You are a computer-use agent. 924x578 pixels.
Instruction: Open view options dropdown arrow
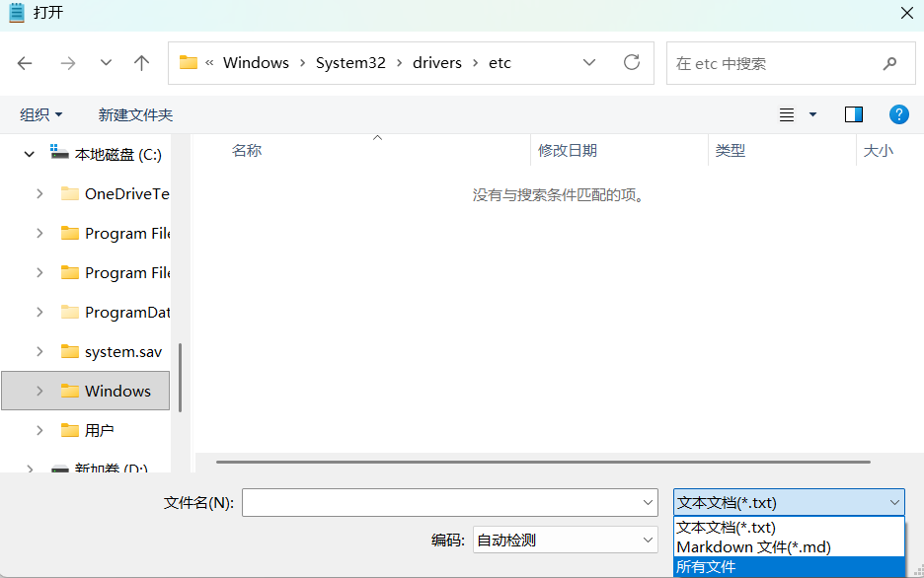point(813,114)
